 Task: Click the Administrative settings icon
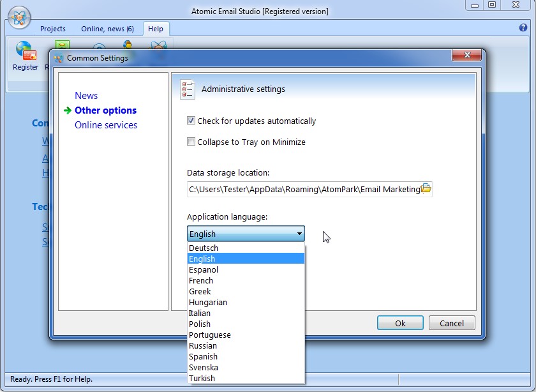pos(187,89)
